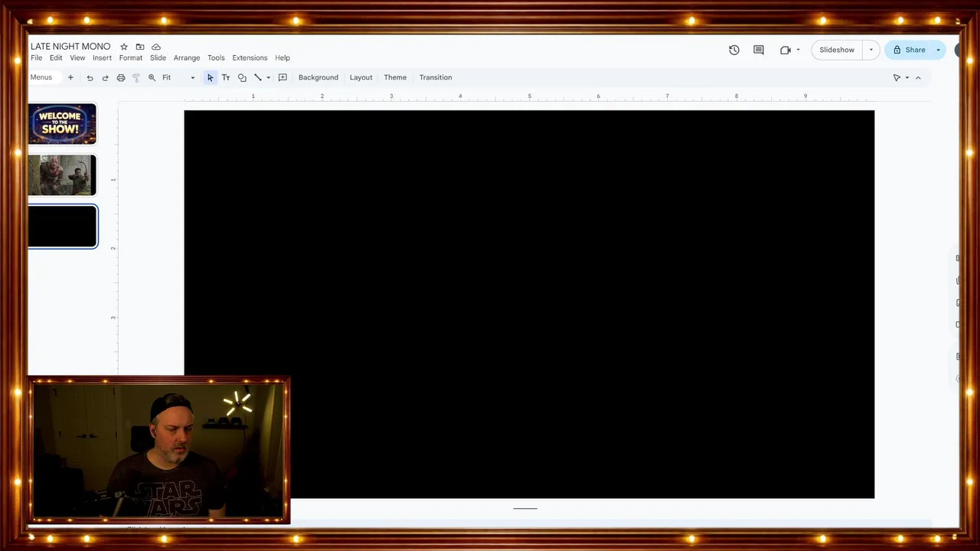Click the new slide plus button
980x551 pixels.
(x=70, y=77)
